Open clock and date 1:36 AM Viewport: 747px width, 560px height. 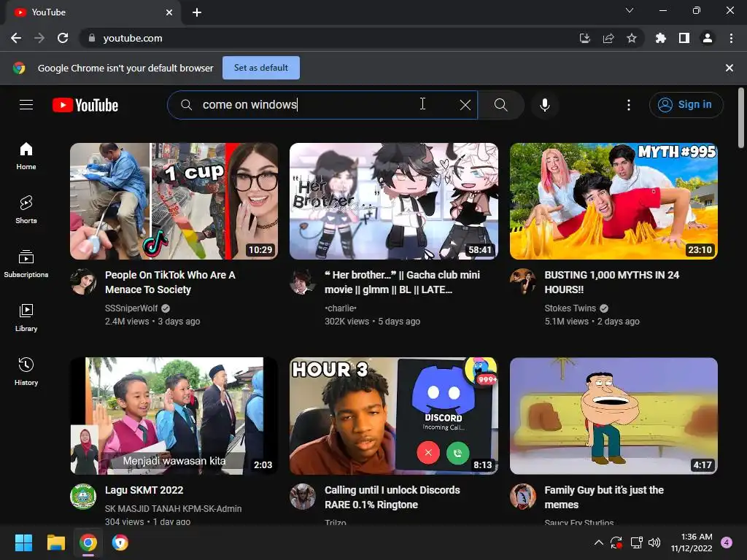point(692,542)
